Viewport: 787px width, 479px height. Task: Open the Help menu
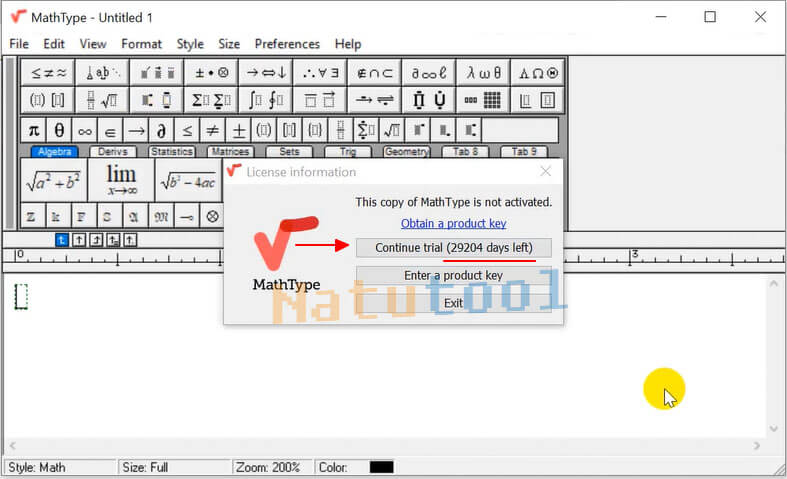coord(348,44)
